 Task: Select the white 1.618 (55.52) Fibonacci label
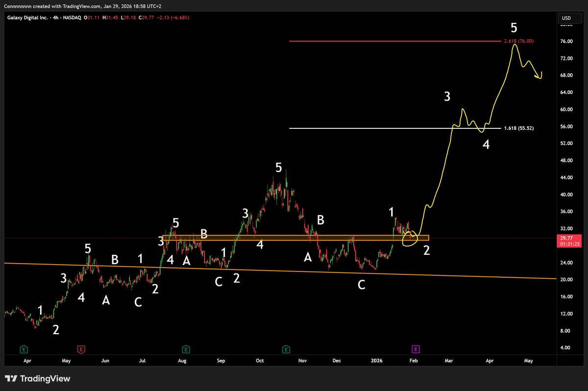[518, 128]
